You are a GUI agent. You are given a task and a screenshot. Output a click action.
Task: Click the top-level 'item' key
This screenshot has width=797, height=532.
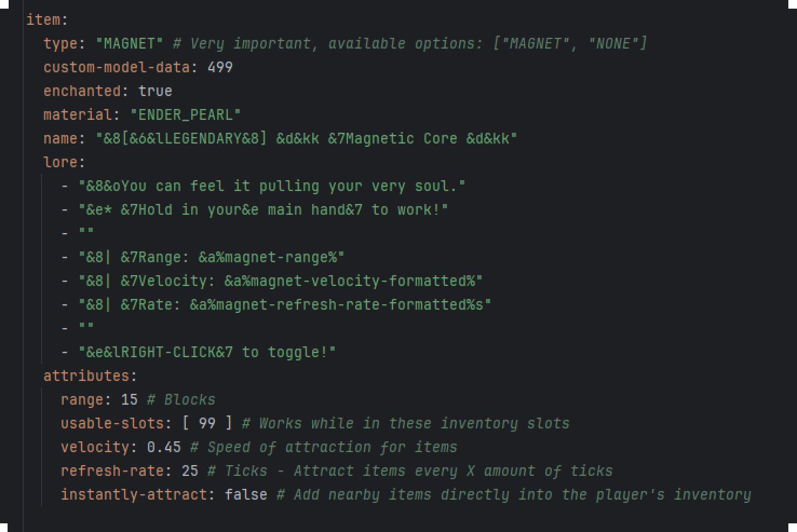click(43, 20)
